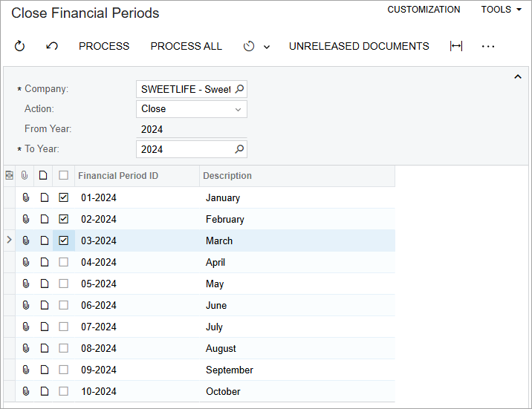The height and width of the screenshot is (409, 532).
Task: Sort by the Financial Period ID column header
Action: tap(118, 176)
